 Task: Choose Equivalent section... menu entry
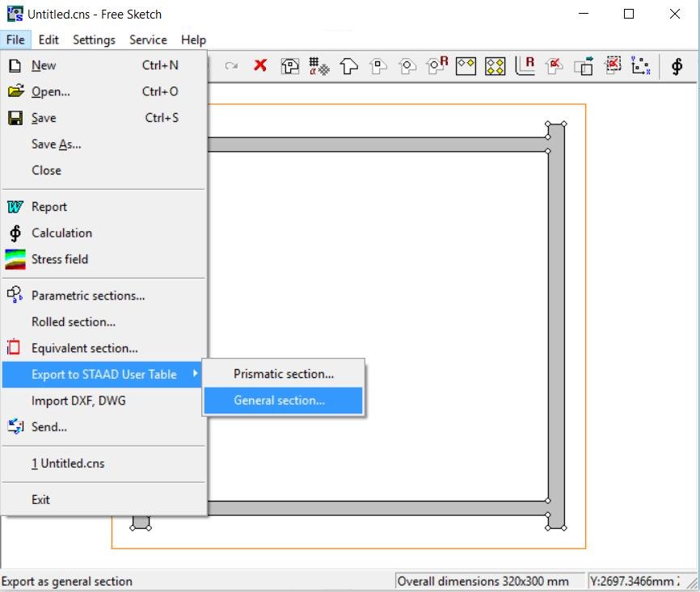[104, 348]
